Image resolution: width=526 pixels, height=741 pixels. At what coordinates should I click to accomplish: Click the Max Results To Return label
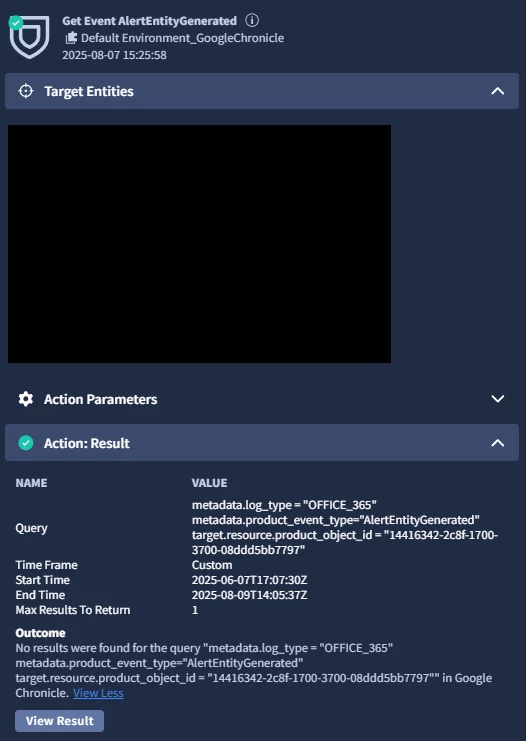point(73,610)
